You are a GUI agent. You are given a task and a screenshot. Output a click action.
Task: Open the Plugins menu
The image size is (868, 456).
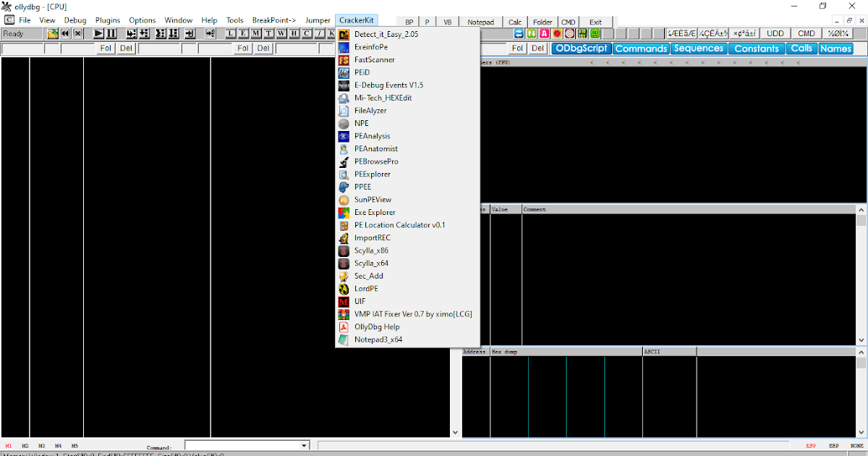click(108, 20)
